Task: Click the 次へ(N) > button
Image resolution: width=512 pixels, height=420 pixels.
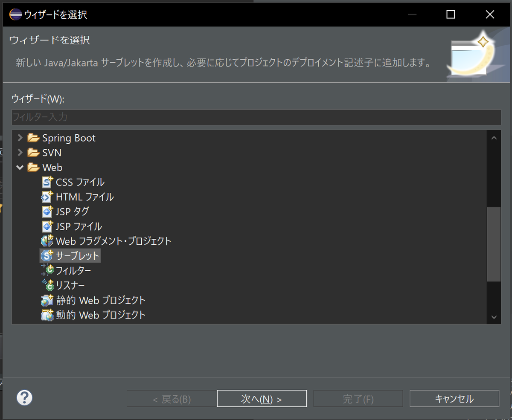Action: click(262, 399)
